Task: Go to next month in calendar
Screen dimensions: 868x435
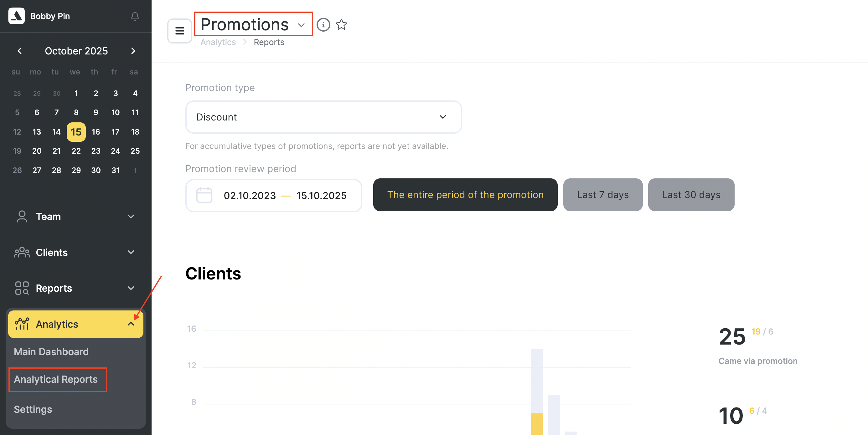Action: [x=133, y=51]
